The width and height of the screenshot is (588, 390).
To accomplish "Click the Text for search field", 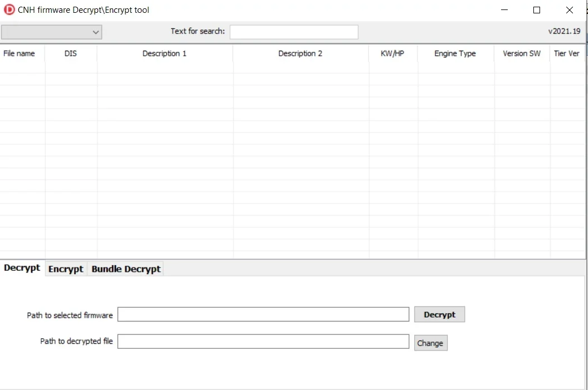I will [x=294, y=32].
